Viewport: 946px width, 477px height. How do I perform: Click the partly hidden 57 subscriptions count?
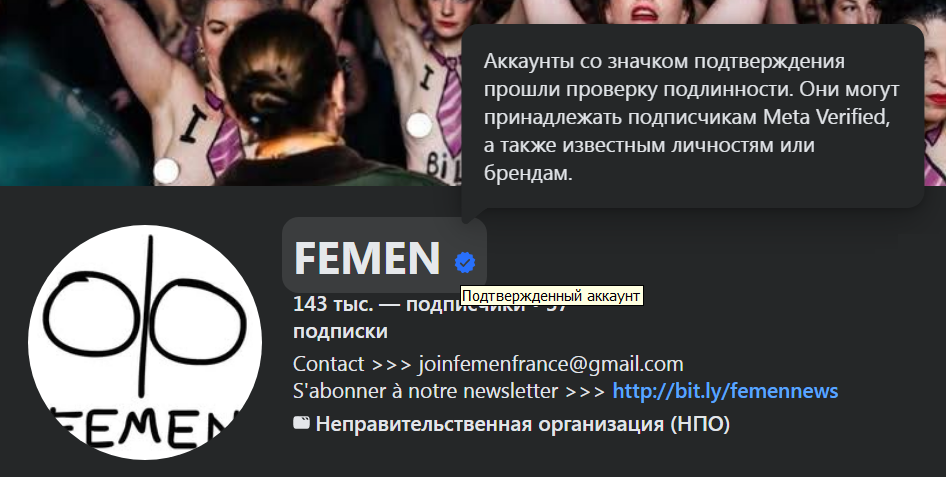coord(556,306)
